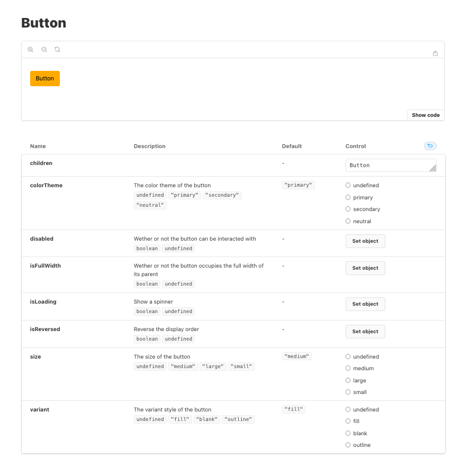
Task: Click the "outline" type tag
Action: (x=238, y=419)
